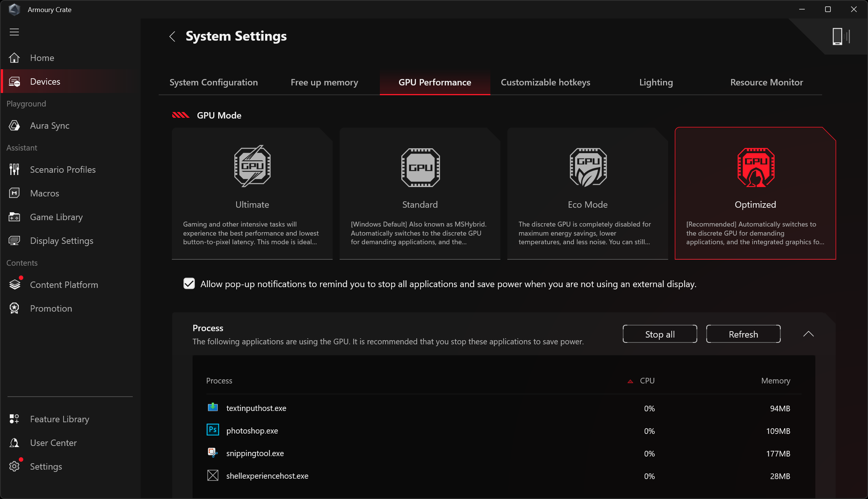Image resolution: width=868 pixels, height=499 pixels.
Task: Click the device panel icon top-right
Action: [x=841, y=37]
